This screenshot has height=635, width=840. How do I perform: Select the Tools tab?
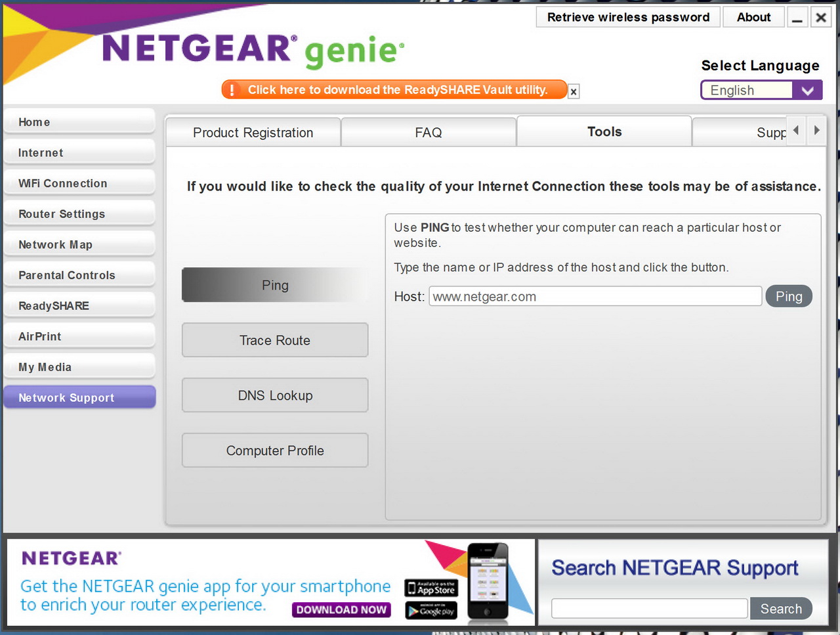pos(604,131)
